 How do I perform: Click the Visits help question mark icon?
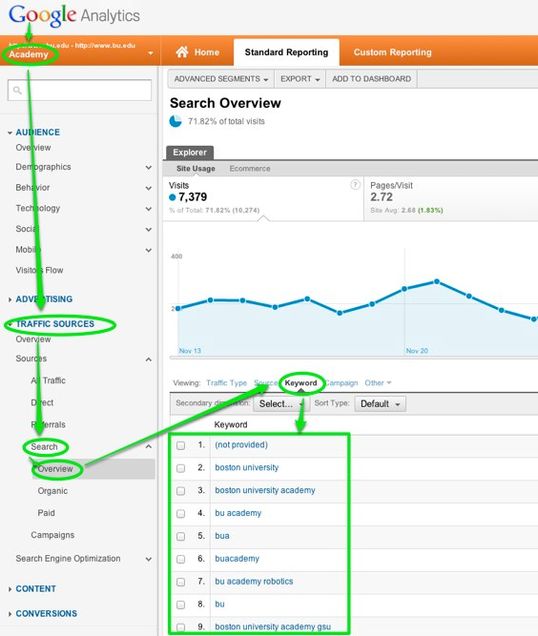point(355,185)
